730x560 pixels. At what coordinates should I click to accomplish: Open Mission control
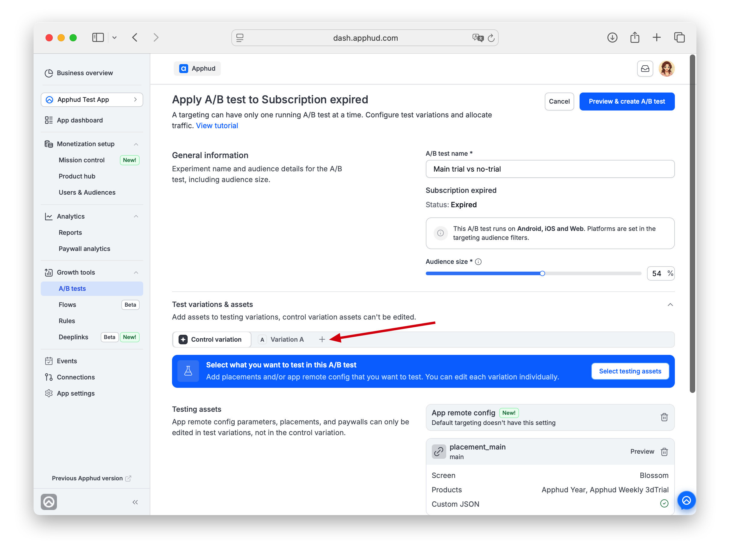tap(82, 160)
